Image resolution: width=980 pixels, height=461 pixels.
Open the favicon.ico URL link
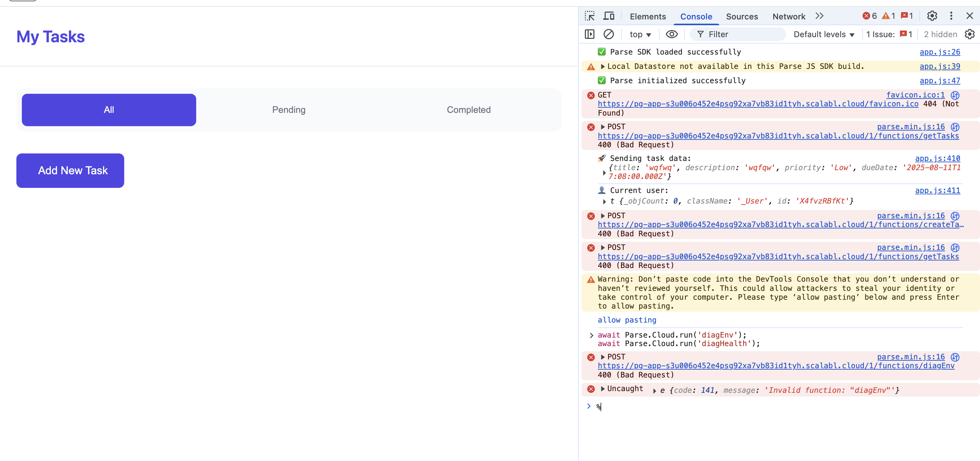point(758,104)
